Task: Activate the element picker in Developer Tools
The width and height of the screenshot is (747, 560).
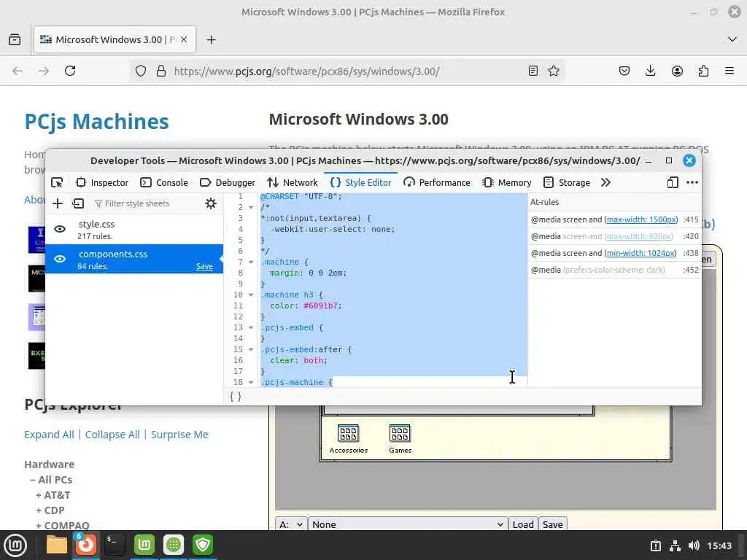Action: 57,183
